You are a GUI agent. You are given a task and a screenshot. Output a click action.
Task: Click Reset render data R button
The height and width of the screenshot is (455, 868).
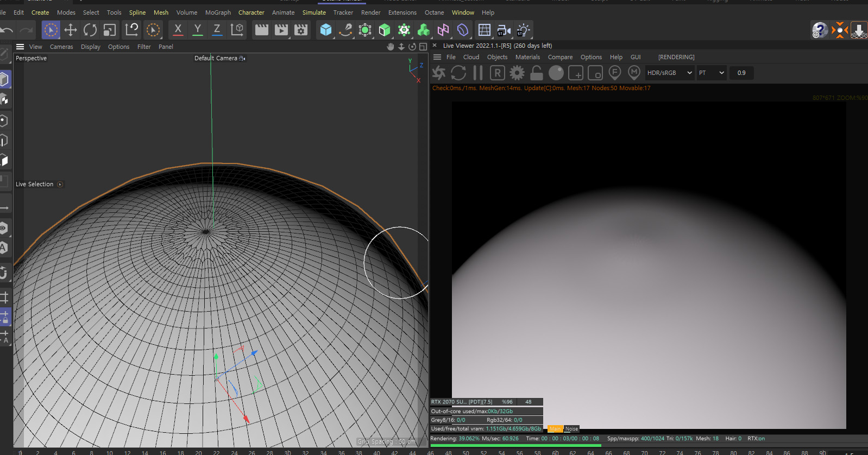[498, 73]
